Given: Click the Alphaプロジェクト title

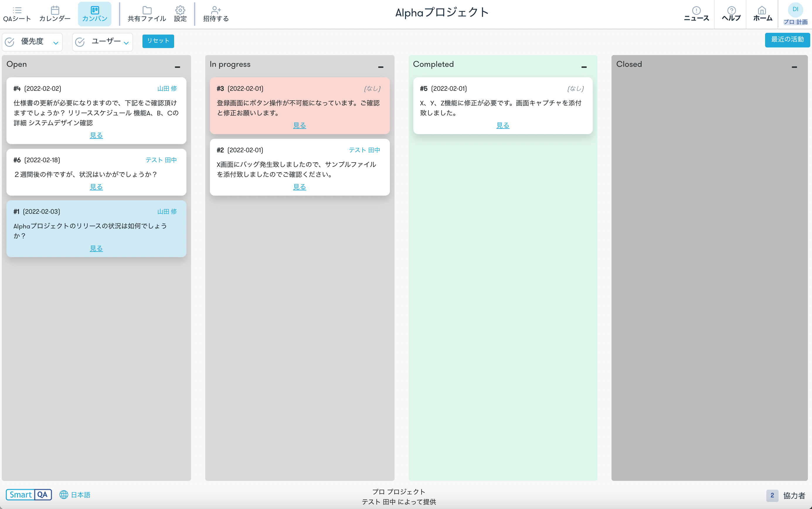Looking at the screenshot, I should pos(442,13).
